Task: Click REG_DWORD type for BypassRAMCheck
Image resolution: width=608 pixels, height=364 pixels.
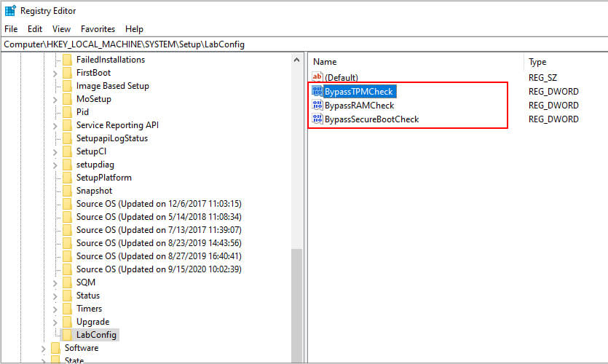Action: pos(553,106)
